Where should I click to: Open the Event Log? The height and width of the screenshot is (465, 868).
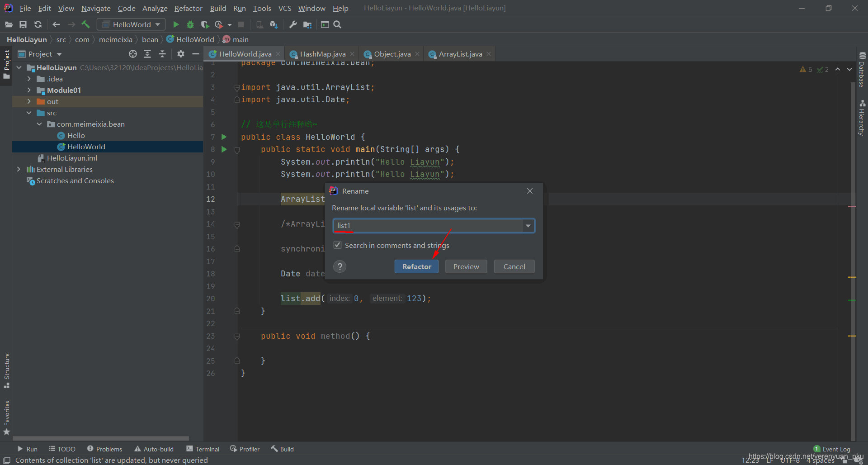click(832, 449)
